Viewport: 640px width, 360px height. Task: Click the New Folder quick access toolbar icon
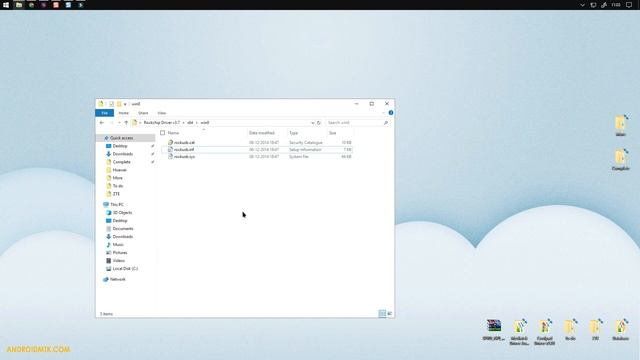tap(119, 104)
